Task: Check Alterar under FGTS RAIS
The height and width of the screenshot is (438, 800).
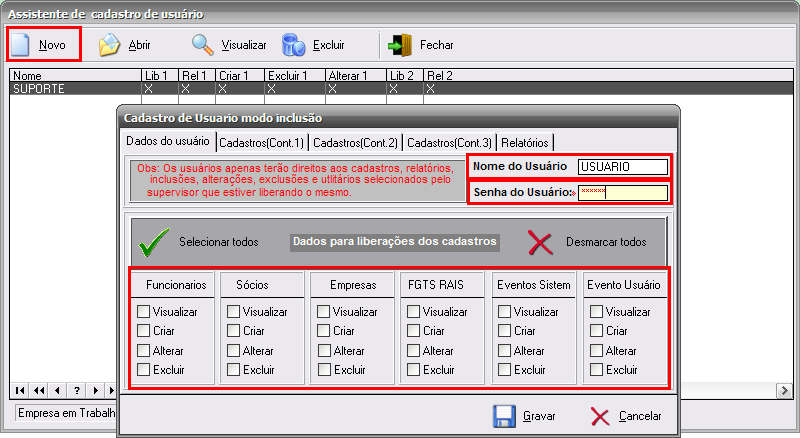Action: coord(413,351)
